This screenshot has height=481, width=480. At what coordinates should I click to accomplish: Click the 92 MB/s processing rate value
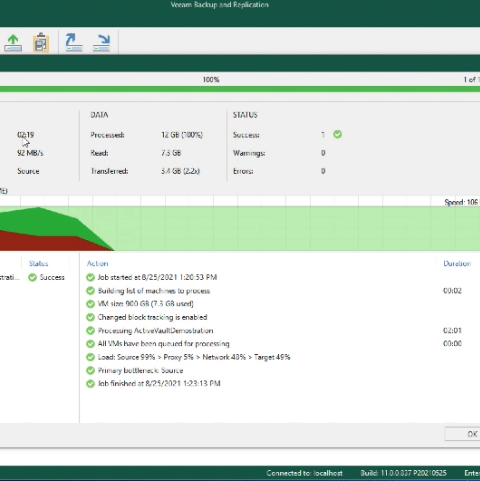pos(30,153)
